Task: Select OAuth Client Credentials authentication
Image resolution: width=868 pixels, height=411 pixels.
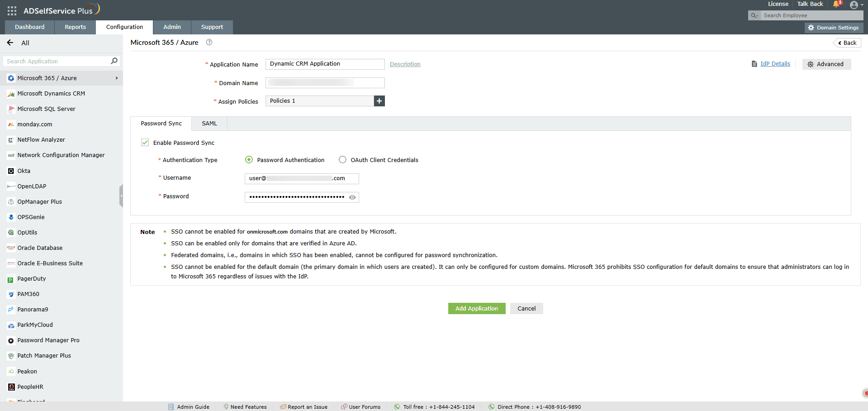Action: pyautogui.click(x=342, y=159)
